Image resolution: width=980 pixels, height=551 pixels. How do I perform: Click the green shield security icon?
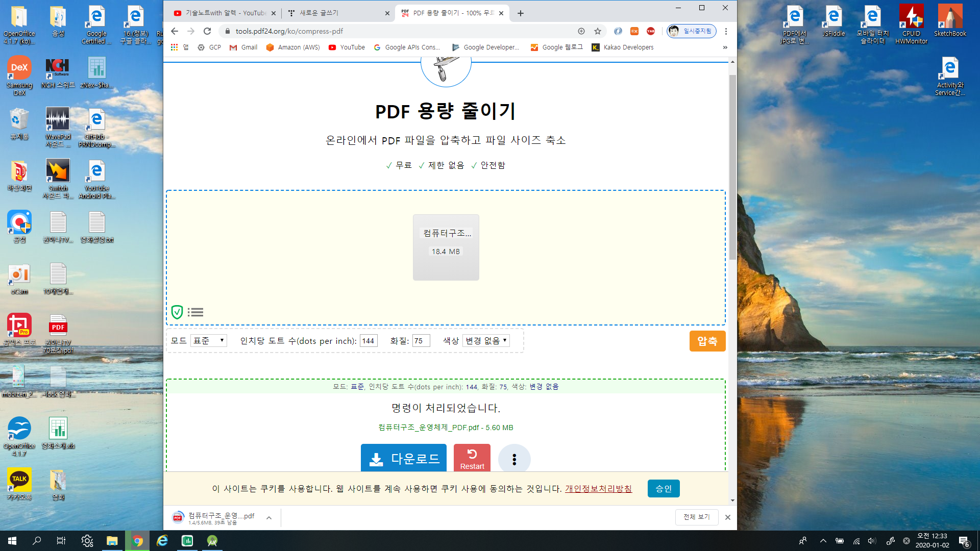pyautogui.click(x=177, y=312)
